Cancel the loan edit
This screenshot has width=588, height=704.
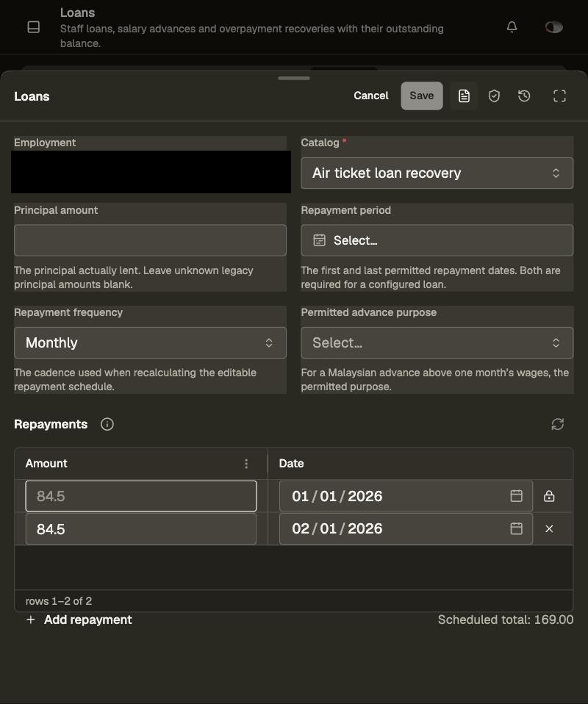(x=370, y=96)
